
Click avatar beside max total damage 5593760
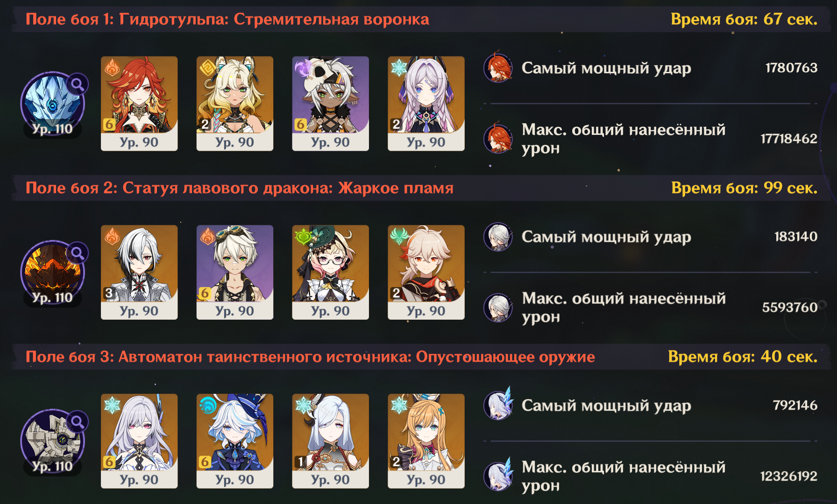[498, 308]
